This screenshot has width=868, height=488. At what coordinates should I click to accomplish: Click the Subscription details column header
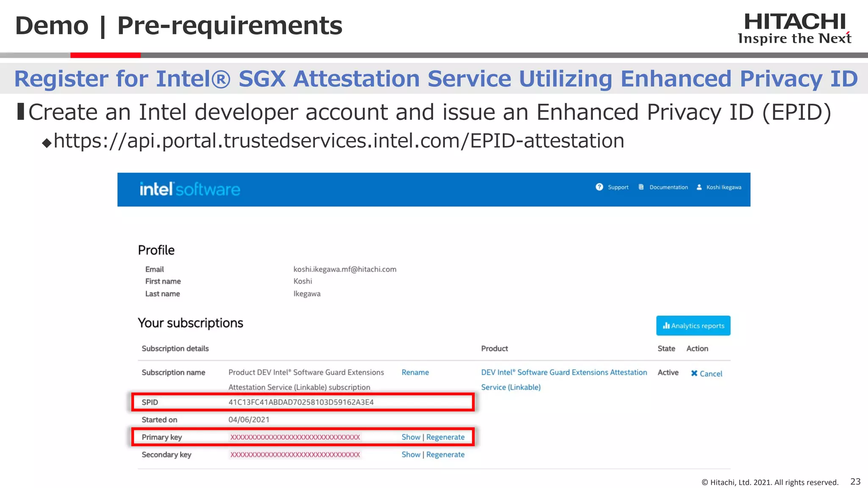coord(175,349)
